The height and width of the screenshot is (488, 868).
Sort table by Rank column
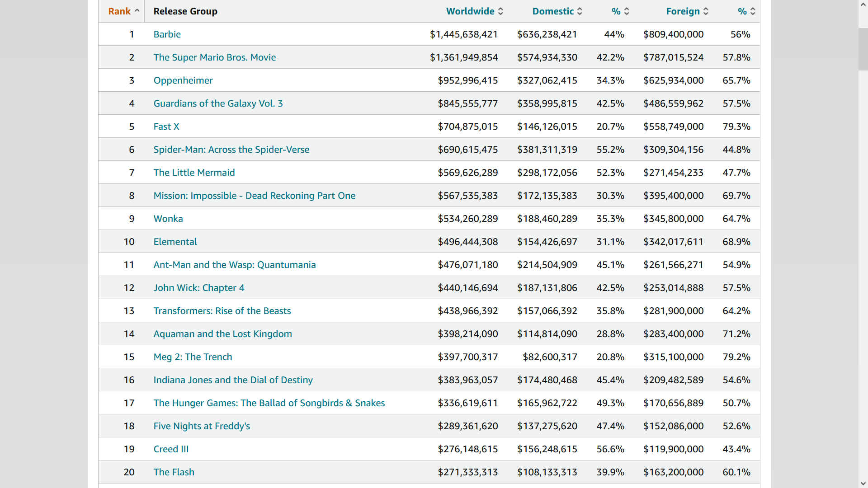point(123,11)
